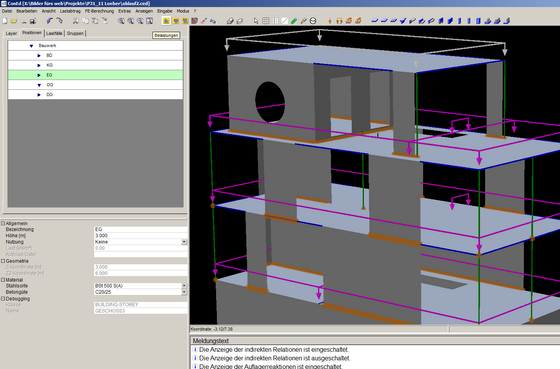The width and height of the screenshot is (560, 369).
Task: Click the green pencil tool icon
Action: (294, 21)
